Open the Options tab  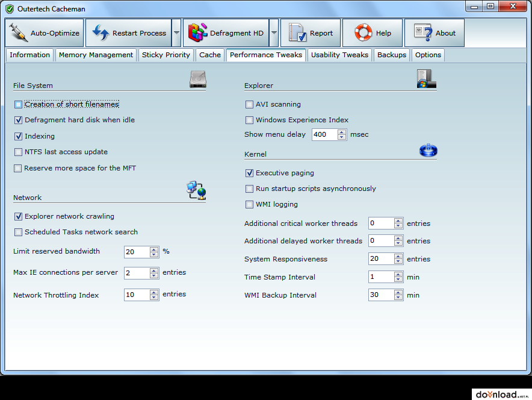click(x=428, y=55)
